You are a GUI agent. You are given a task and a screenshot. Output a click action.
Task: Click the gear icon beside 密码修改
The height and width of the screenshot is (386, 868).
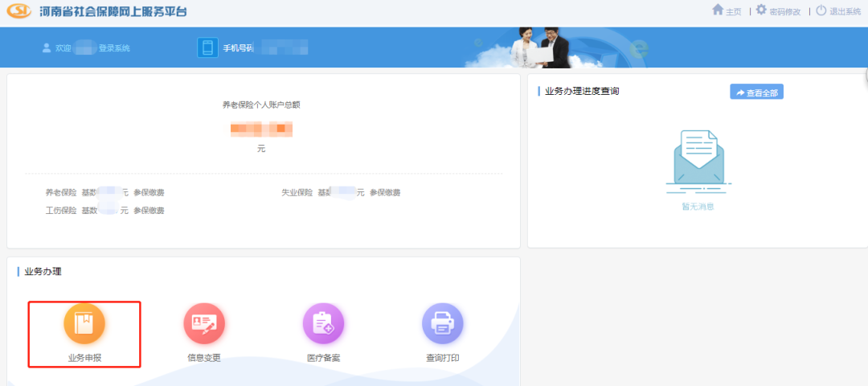[762, 10]
